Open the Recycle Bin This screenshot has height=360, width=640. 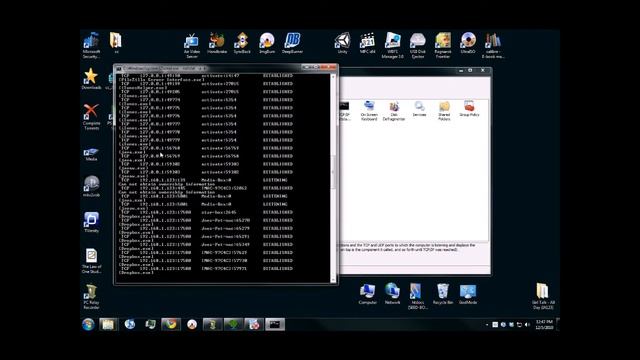(x=443, y=294)
